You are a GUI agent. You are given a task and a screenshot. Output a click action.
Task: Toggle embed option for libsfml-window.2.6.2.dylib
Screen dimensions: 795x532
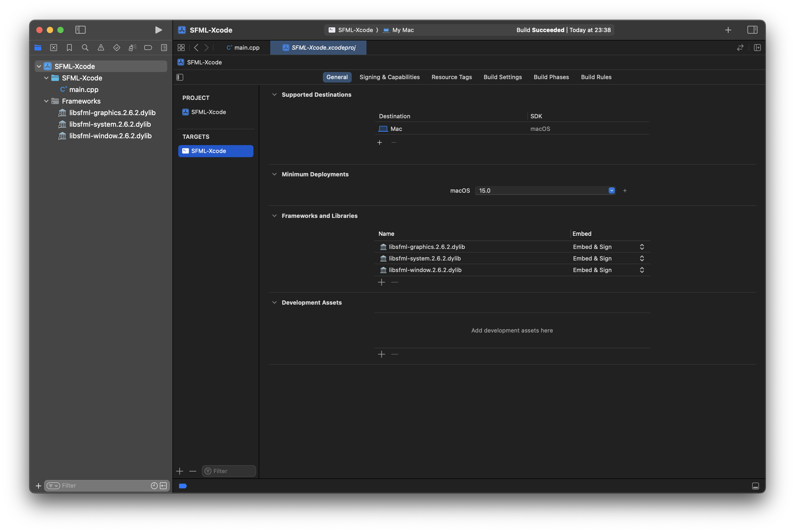pyautogui.click(x=641, y=270)
